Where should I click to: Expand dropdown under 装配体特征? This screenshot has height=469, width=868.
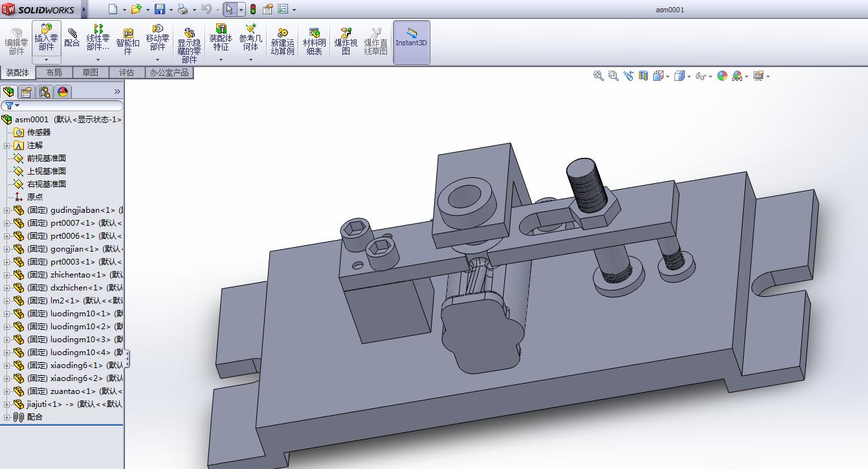click(221, 60)
